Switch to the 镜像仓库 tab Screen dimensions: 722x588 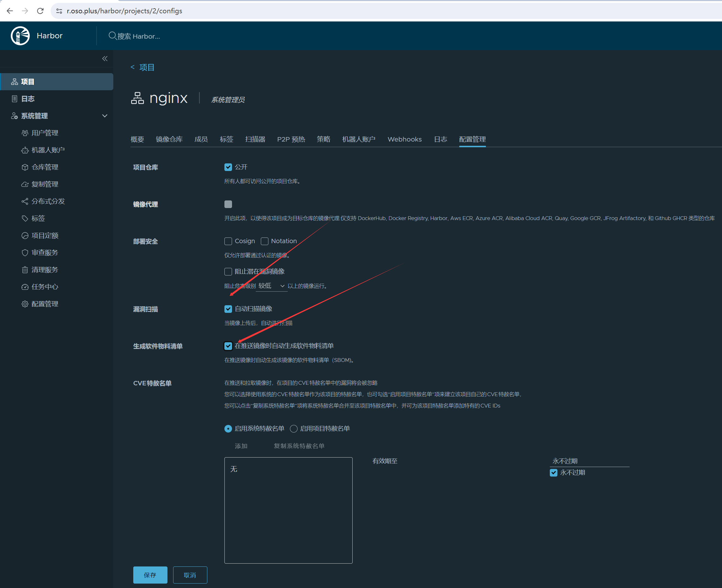tap(169, 139)
